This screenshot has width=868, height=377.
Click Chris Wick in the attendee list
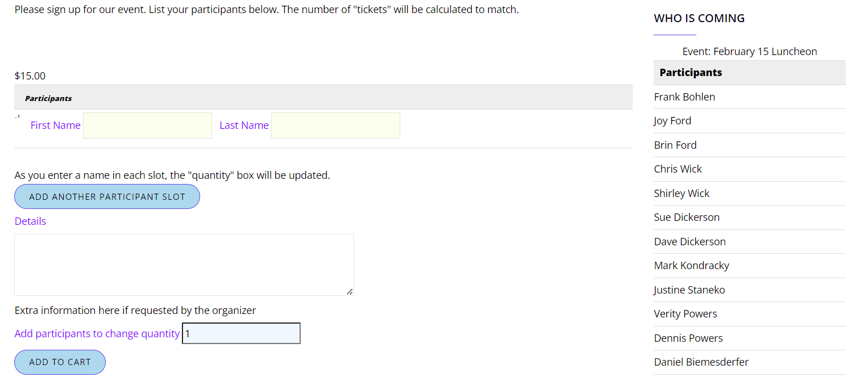[678, 169]
